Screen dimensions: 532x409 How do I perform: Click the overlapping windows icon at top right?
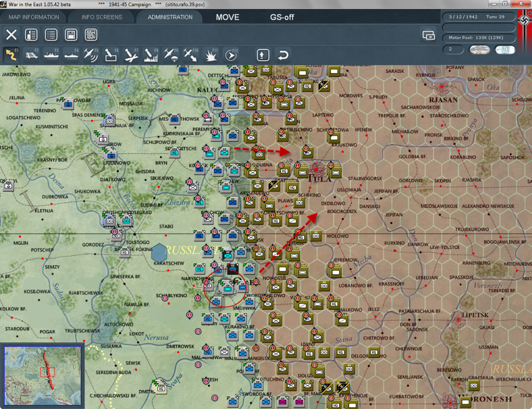429,35
